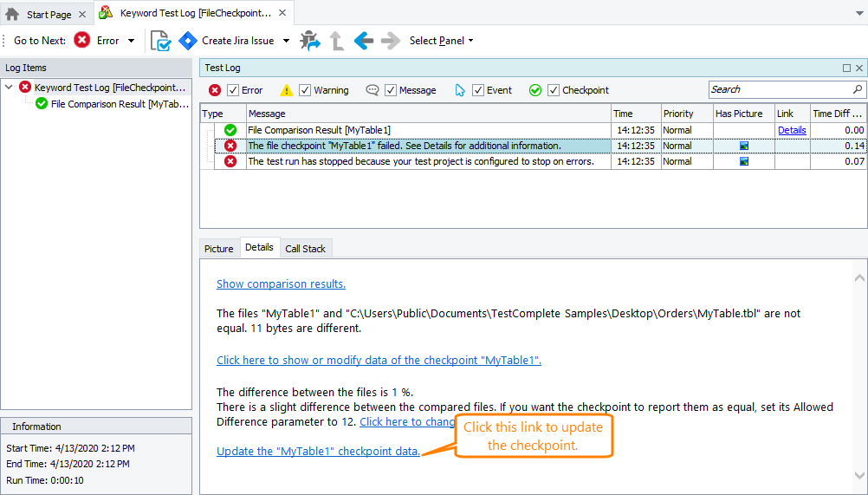Click into the Test Log Search field
868x495 pixels.
(779, 89)
